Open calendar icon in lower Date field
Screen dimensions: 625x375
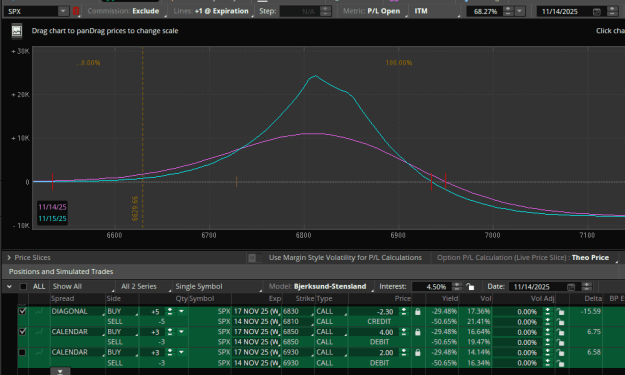click(571, 287)
